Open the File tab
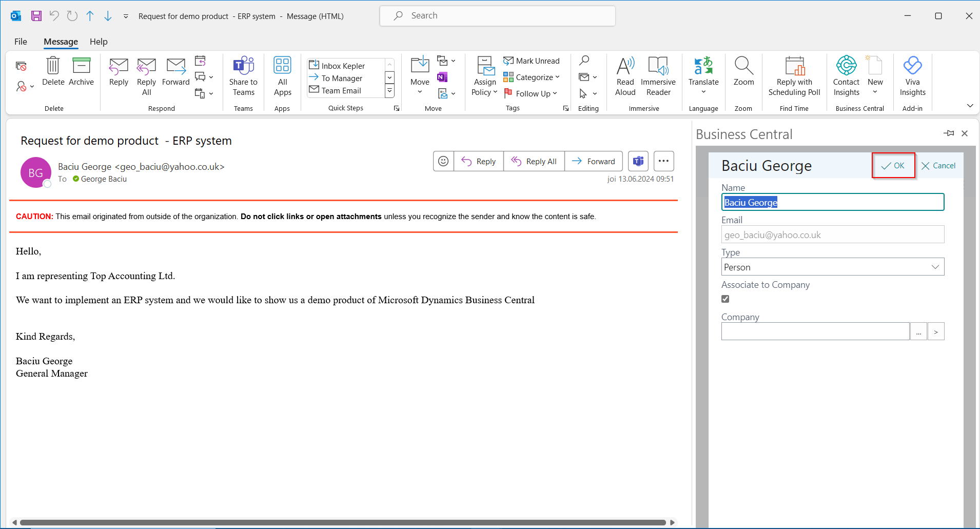 pos(21,42)
